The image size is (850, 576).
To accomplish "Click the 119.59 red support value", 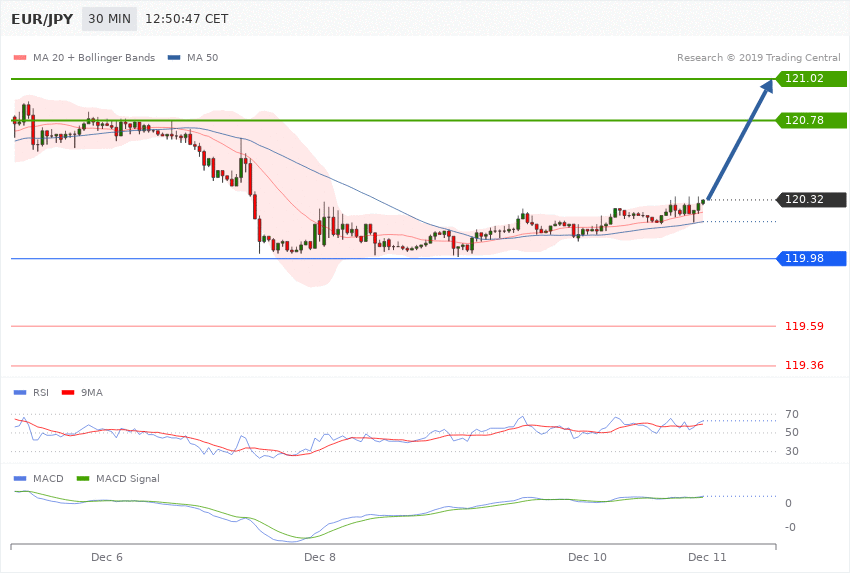I will (804, 326).
